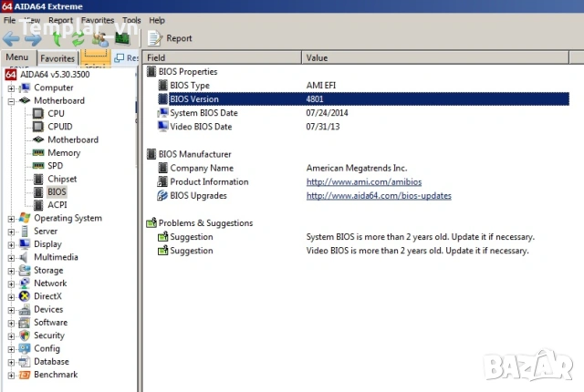Switch to the Menu tab
This screenshot has height=392, width=584.
[17, 57]
